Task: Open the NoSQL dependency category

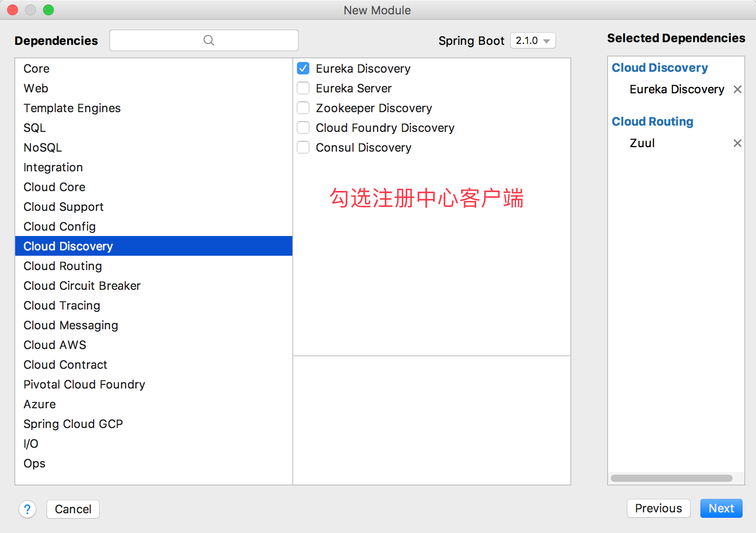Action: [x=154, y=148]
